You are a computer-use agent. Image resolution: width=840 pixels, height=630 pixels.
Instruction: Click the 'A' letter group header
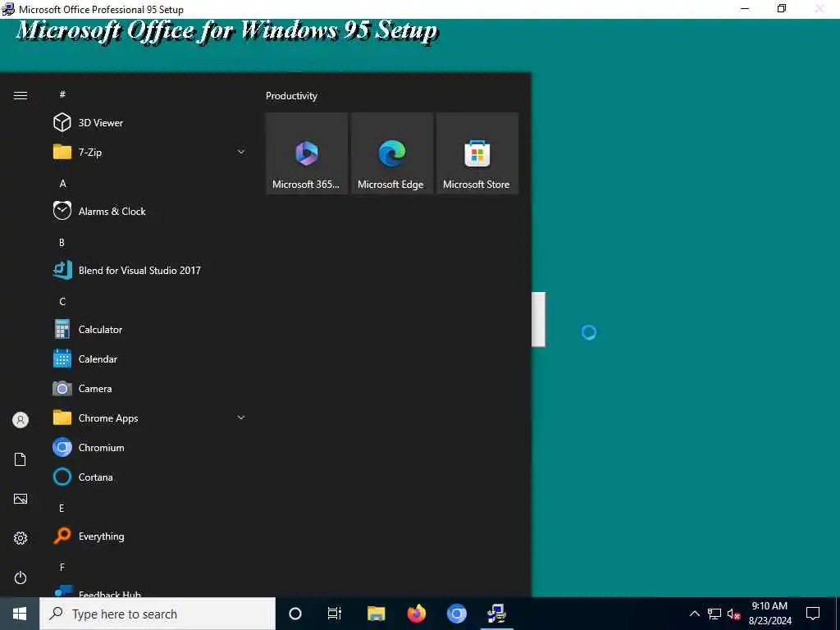coord(62,183)
